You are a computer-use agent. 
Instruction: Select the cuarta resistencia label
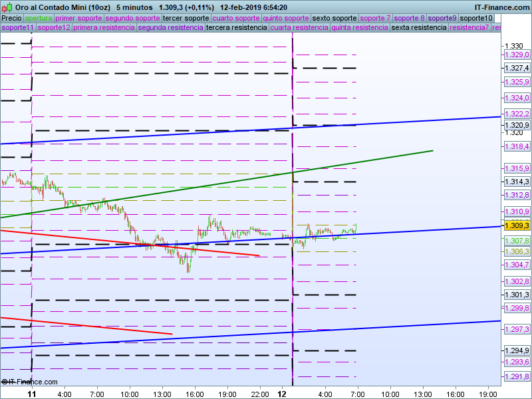click(299, 27)
